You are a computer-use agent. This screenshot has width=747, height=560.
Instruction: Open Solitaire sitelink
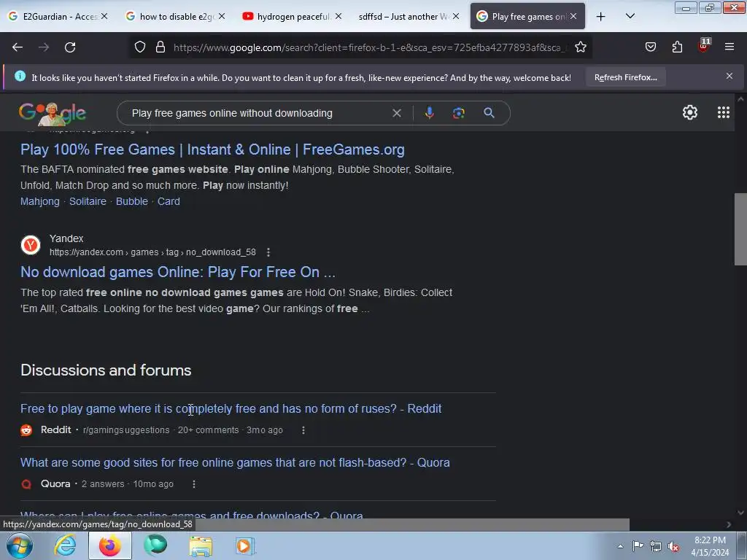pos(88,201)
